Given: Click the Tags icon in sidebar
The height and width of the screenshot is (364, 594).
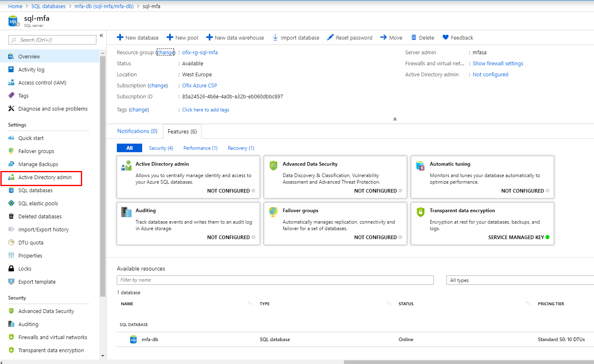Looking at the screenshot, I should [x=11, y=95].
